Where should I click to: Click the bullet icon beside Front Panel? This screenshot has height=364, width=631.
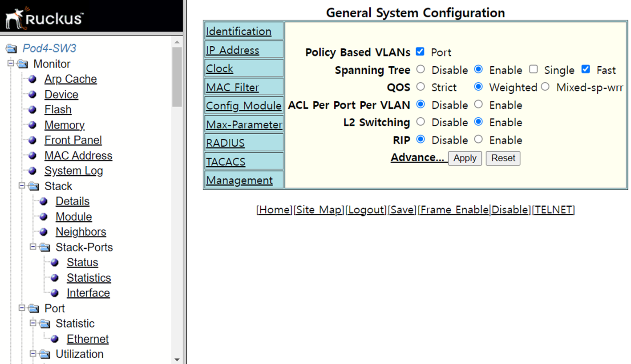[32, 140]
